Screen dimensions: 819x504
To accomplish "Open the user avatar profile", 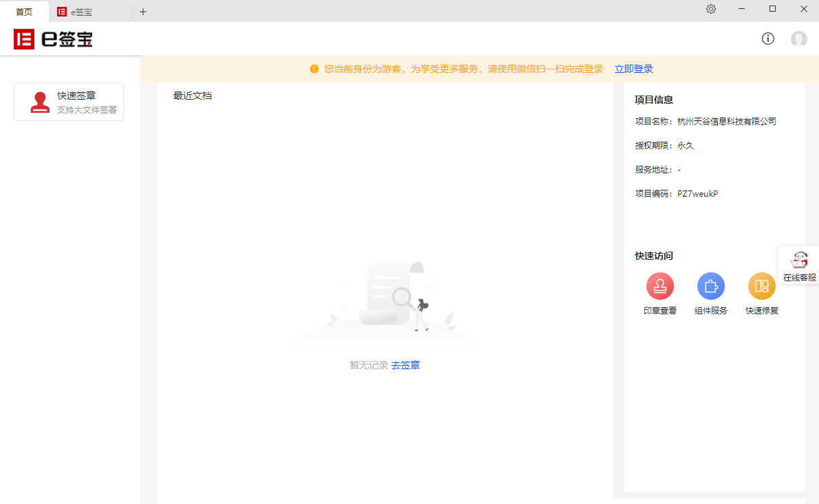I will pyautogui.click(x=798, y=39).
